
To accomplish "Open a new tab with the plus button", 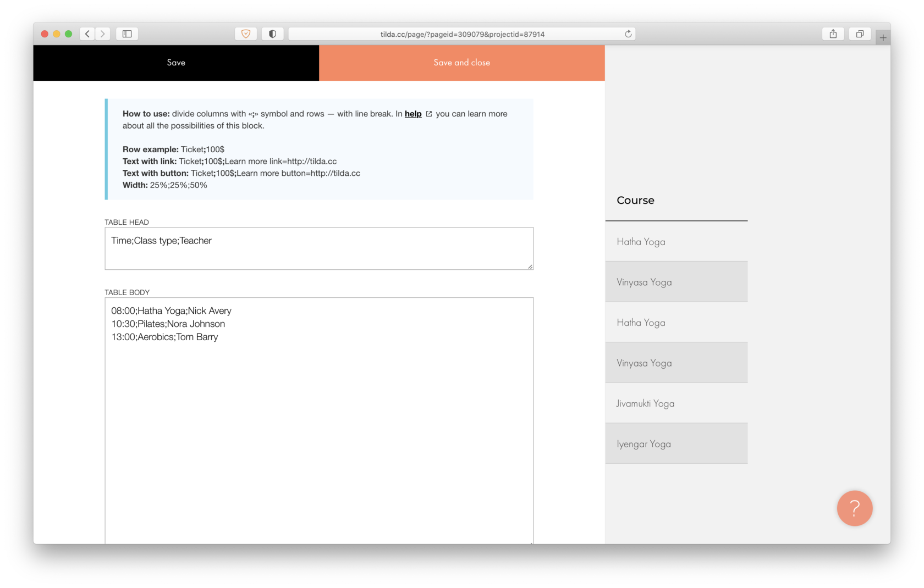I will click(x=883, y=38).
